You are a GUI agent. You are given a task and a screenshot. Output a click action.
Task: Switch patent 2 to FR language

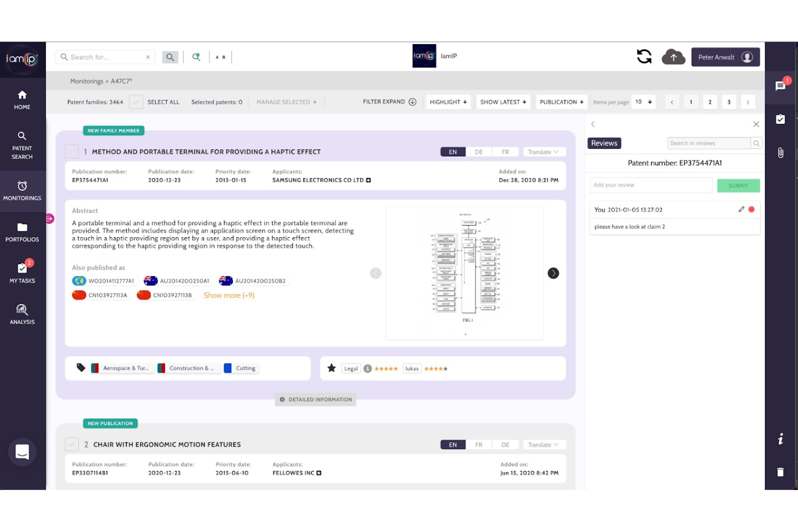[x=479, y=445]
